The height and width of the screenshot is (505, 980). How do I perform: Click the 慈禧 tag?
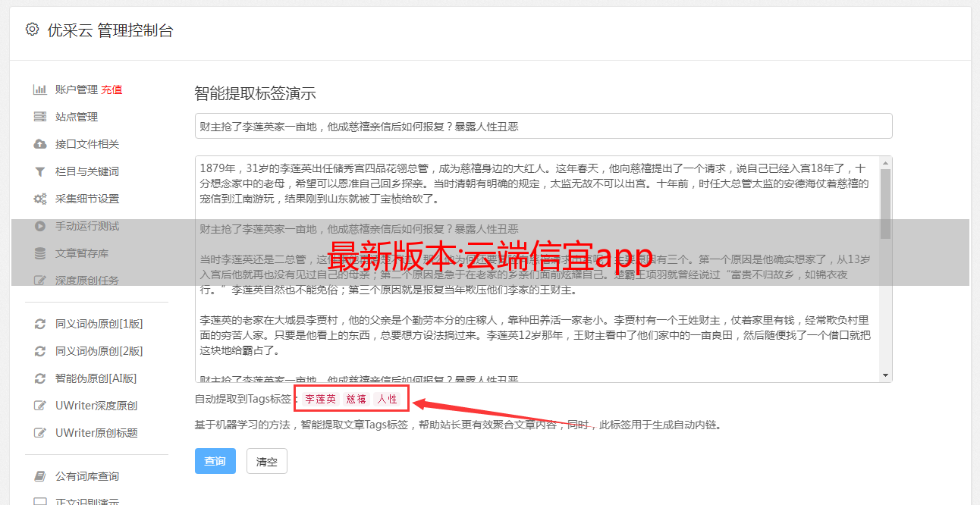point(357,399)
